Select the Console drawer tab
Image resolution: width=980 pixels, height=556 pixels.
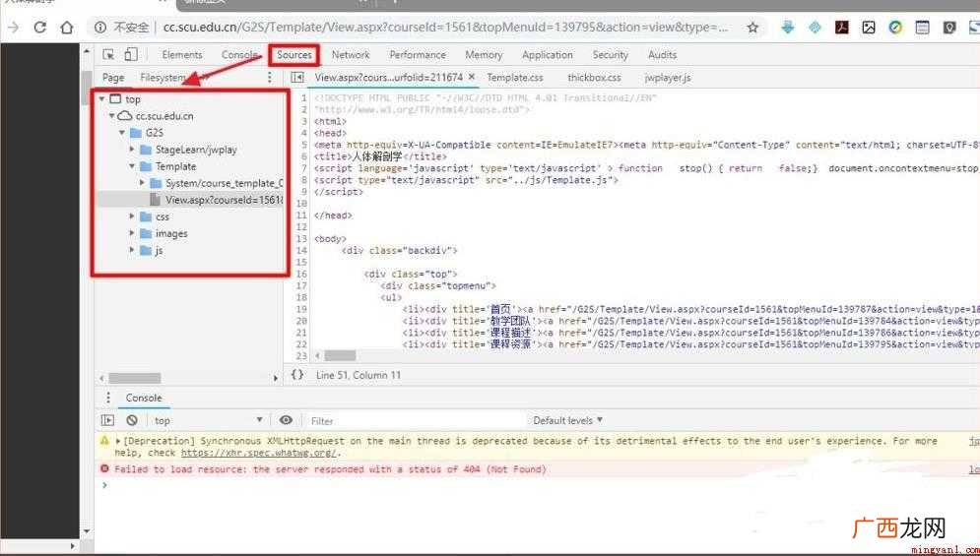coord(144,398)
